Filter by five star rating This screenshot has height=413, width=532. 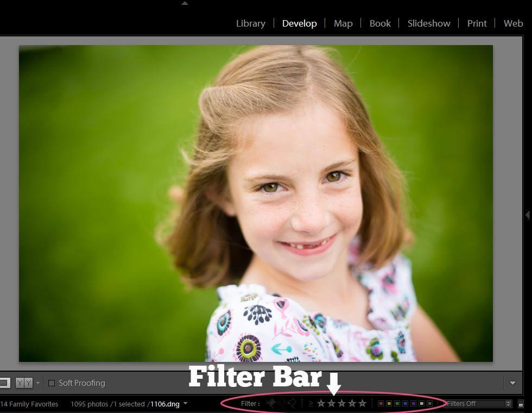click(363, 403)
